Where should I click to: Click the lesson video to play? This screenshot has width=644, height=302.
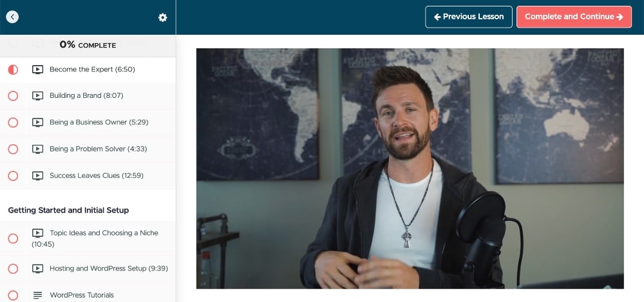410,169
